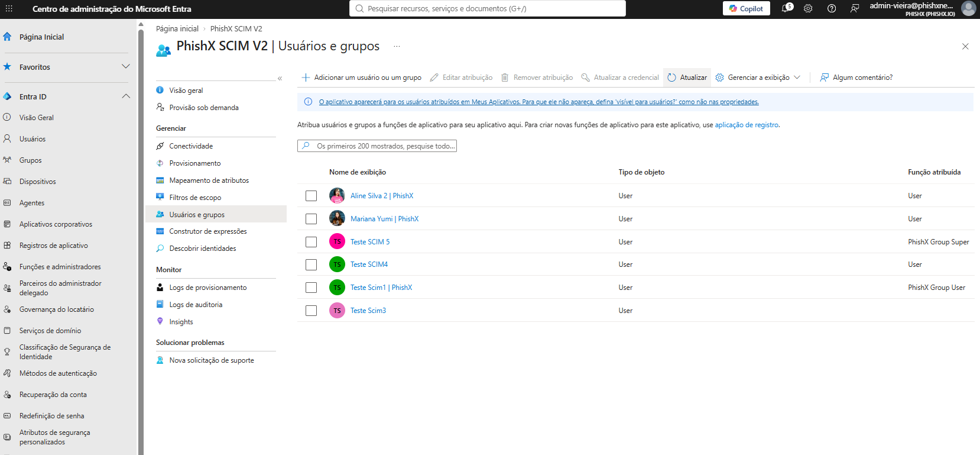The width and height of the screenshot is (980, 455).
Task: Open Provisionamento in resource menu
Action: (195, 163)
